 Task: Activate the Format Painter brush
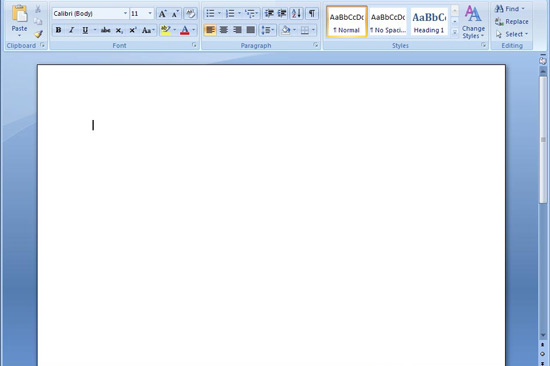click(x=38, y=34)
